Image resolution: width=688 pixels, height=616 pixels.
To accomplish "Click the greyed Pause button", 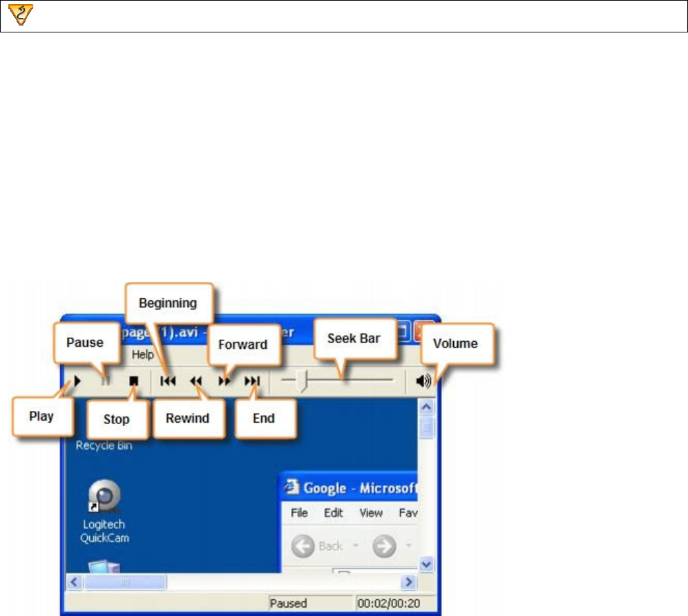I will click(105, 381).
